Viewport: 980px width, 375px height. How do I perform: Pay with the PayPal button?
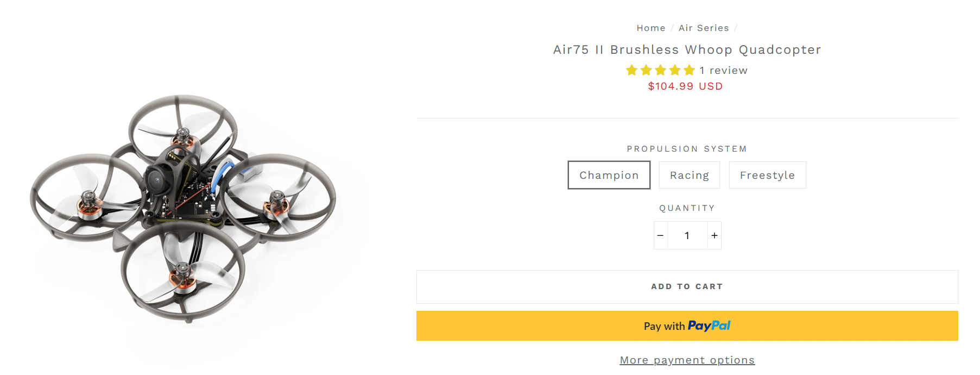687,326
